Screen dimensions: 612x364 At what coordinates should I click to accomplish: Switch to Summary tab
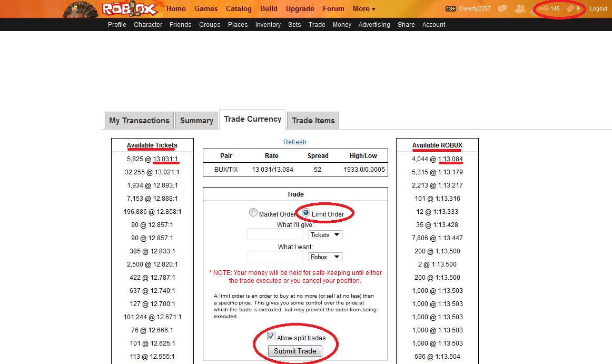[197, 121]
